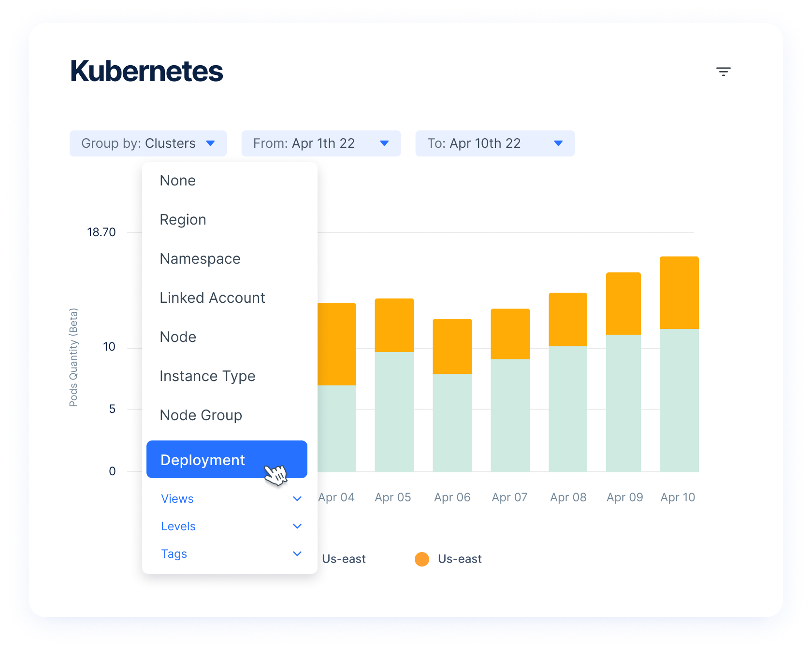Click the orange Us-east legend dot

coord(422,559)
